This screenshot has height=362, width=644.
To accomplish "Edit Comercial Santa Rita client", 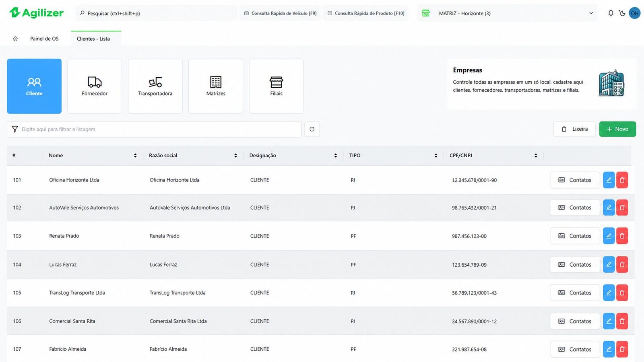I will click(x=609, y=321).
